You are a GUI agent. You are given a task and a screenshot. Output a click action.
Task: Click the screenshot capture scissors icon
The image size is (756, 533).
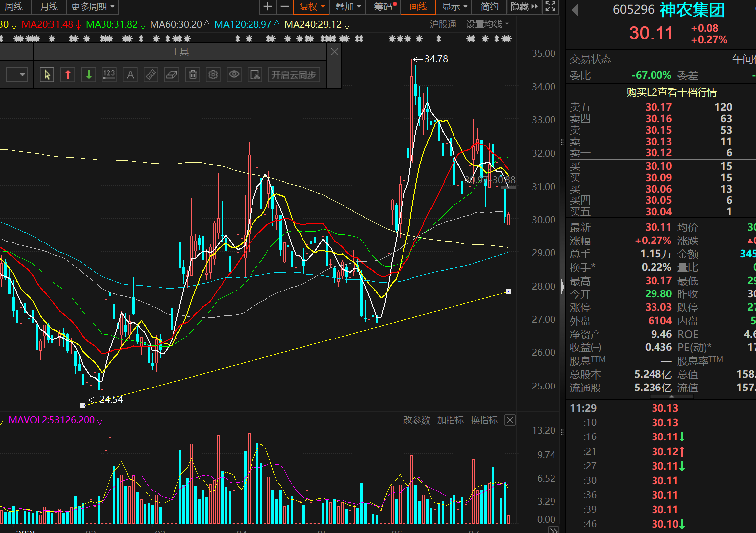pyautogui.click(x=255, y=75)
